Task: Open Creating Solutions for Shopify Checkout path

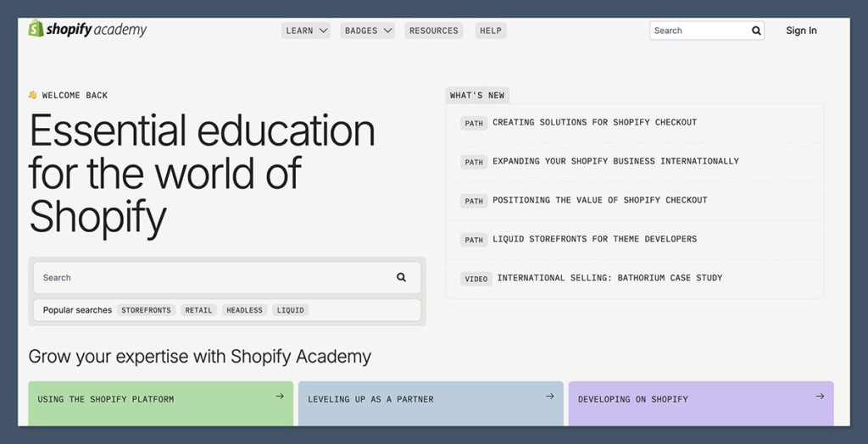Action: click(634, 123)
